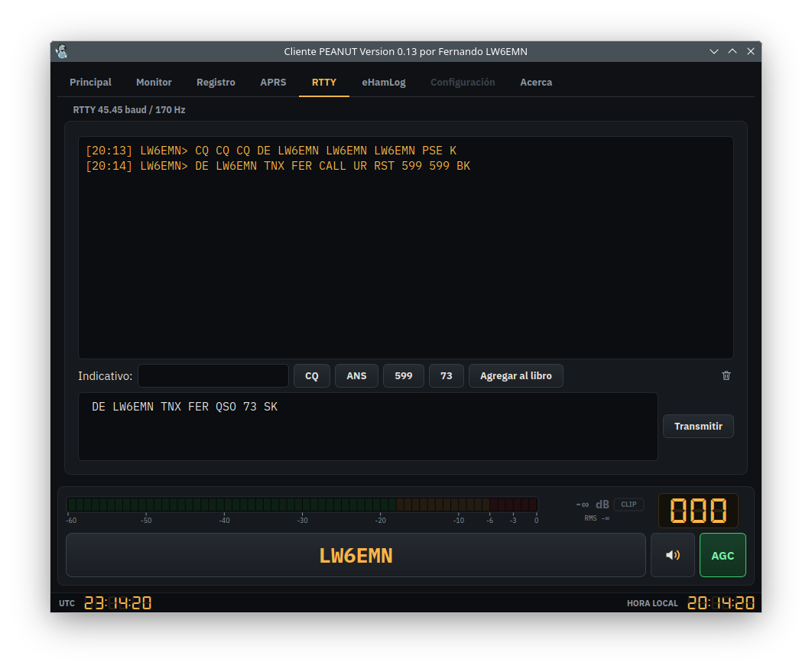Click the CLIP indicator
Image resolution: width=812 pixels, height=672 pixels.
(628, 505)
